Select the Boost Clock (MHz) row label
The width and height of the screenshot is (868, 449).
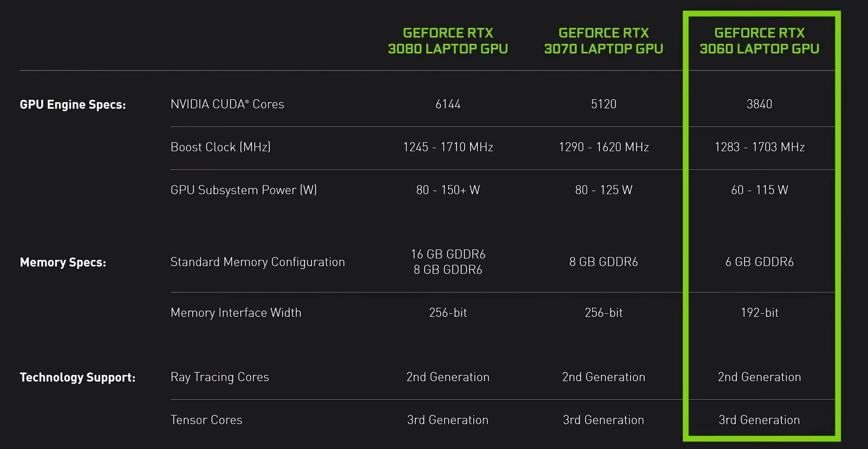coord(220,147)
